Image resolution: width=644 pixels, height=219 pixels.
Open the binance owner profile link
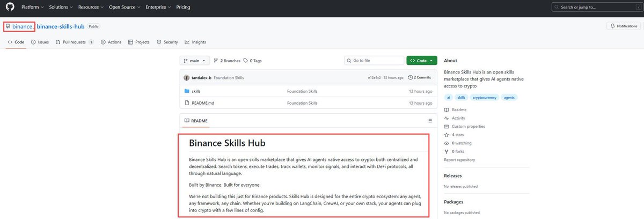coord(23,26)
